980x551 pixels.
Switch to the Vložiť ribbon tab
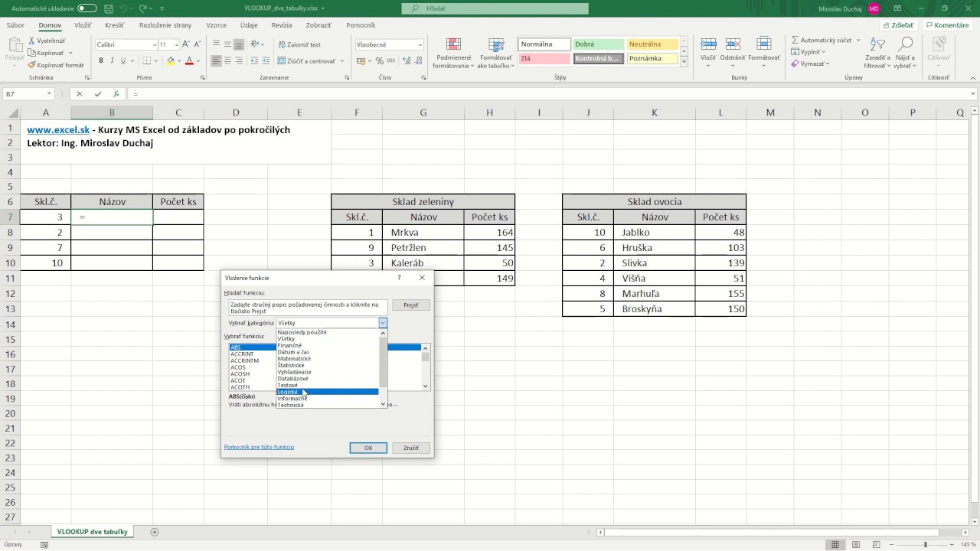(83, 25)
